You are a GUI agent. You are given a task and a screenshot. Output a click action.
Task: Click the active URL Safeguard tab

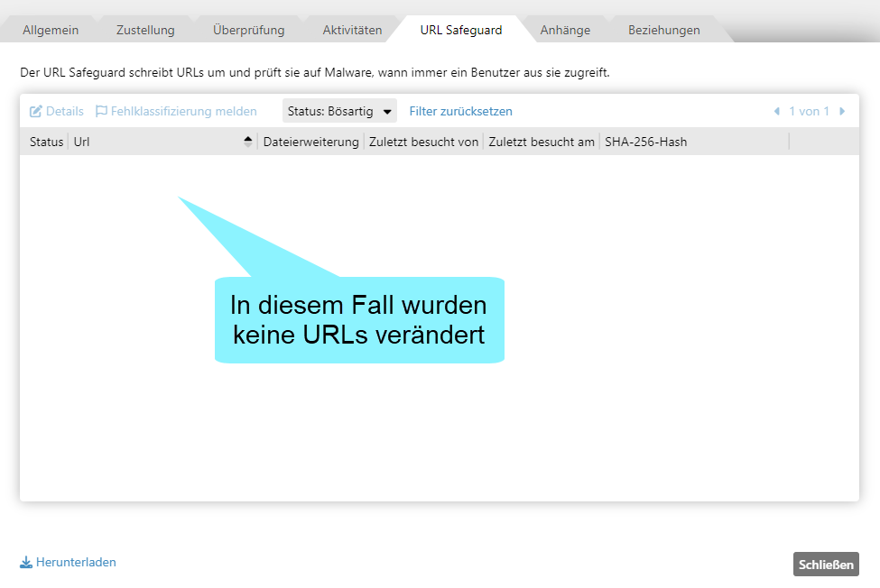click(461, 31)
